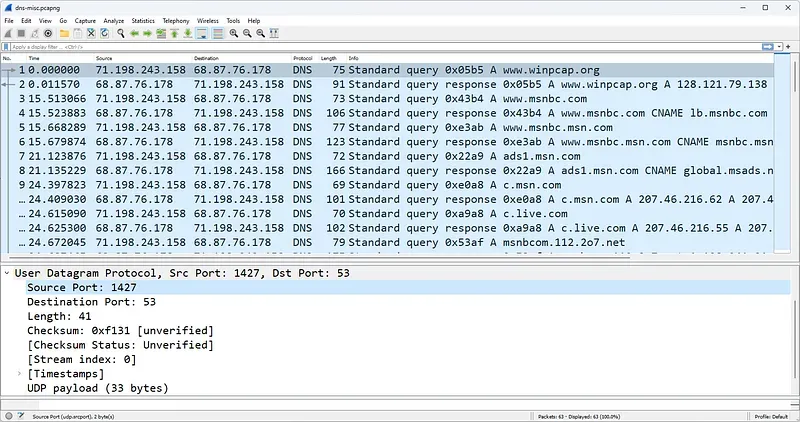Click the Zoom in magnifier icon
The height and width of the screenshot is (422, 800).
234,33
